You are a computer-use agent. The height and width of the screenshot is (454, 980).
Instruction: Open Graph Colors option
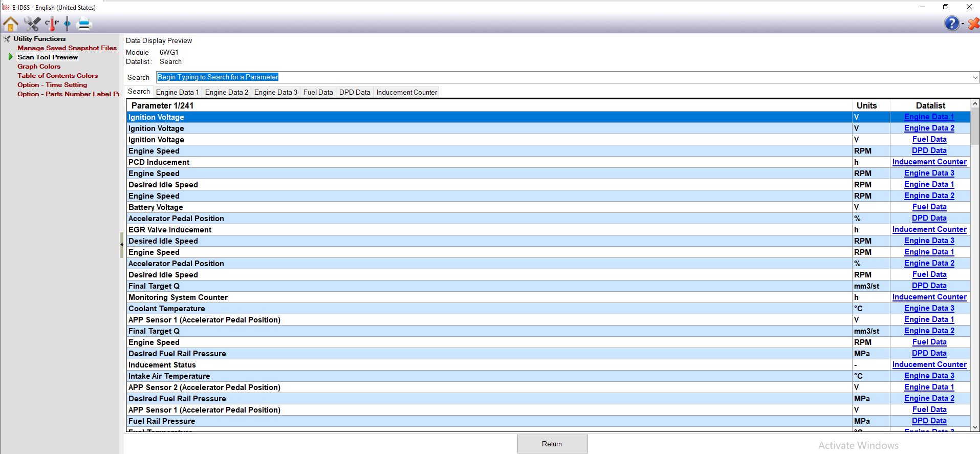[x=39, y=67]
